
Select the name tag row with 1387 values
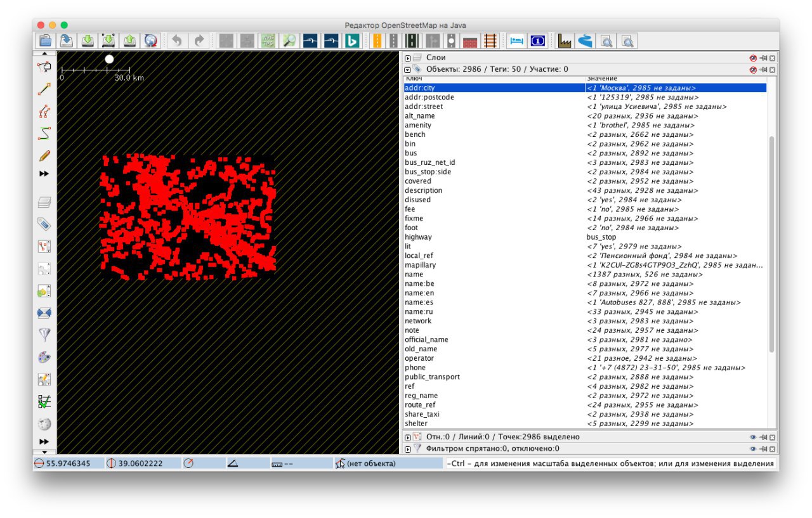(585, 275)
